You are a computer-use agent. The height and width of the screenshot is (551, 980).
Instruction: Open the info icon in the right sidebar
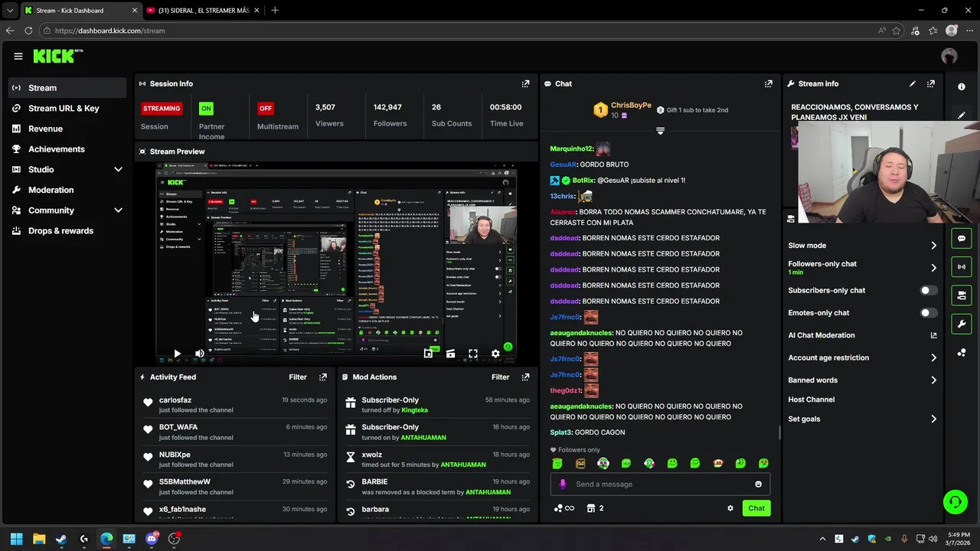[x=962, y=86]
